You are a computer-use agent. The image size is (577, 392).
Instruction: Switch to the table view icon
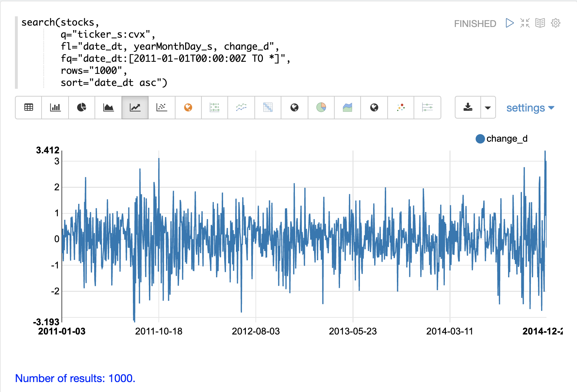[28, 107]
